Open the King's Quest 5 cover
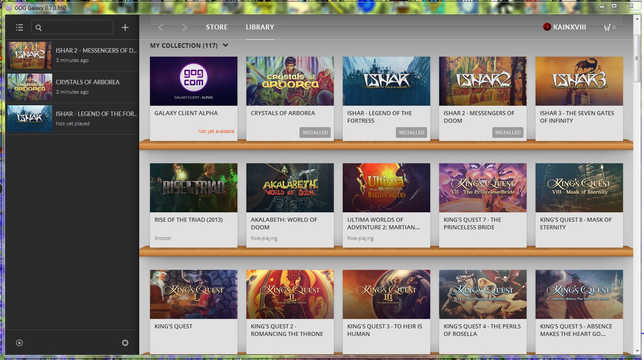 (x=579, y=294)
